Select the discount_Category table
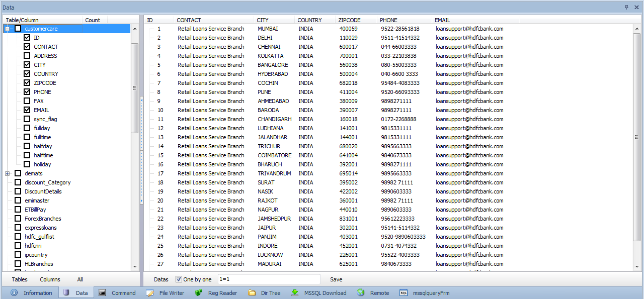This screenshot has width=644, height=299. coord(47,182)
